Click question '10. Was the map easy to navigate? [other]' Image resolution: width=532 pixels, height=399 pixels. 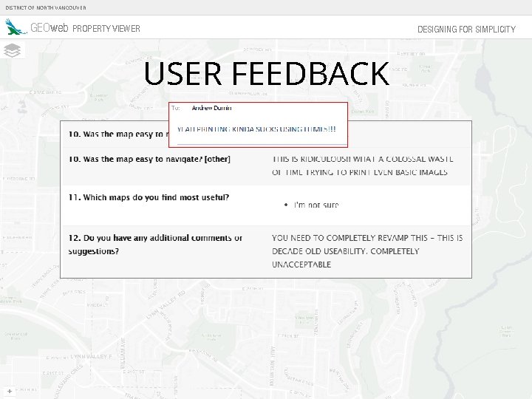pyautogui.click(x=149, y=159)
